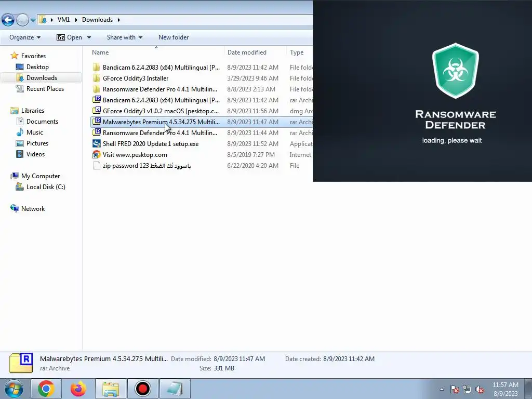Click the muted volume tray icon
This screenshot has height=399, width=532.
click(480, 389)
